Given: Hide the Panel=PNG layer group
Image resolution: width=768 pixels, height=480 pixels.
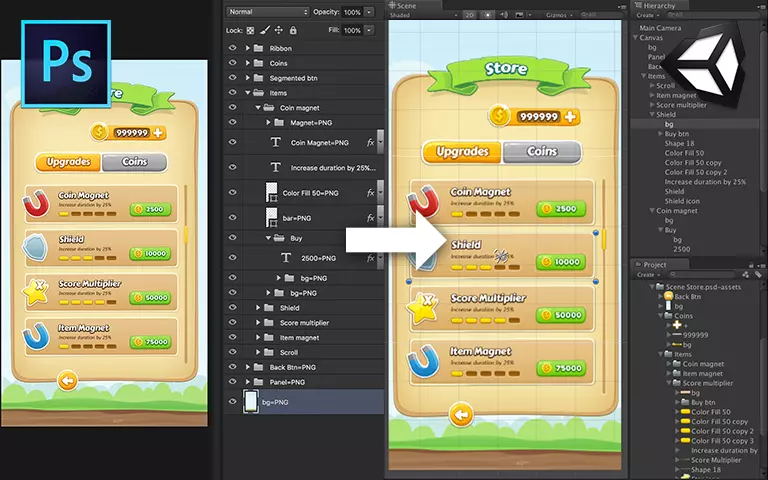Looking at the screenshot, I should coord(233,382).
